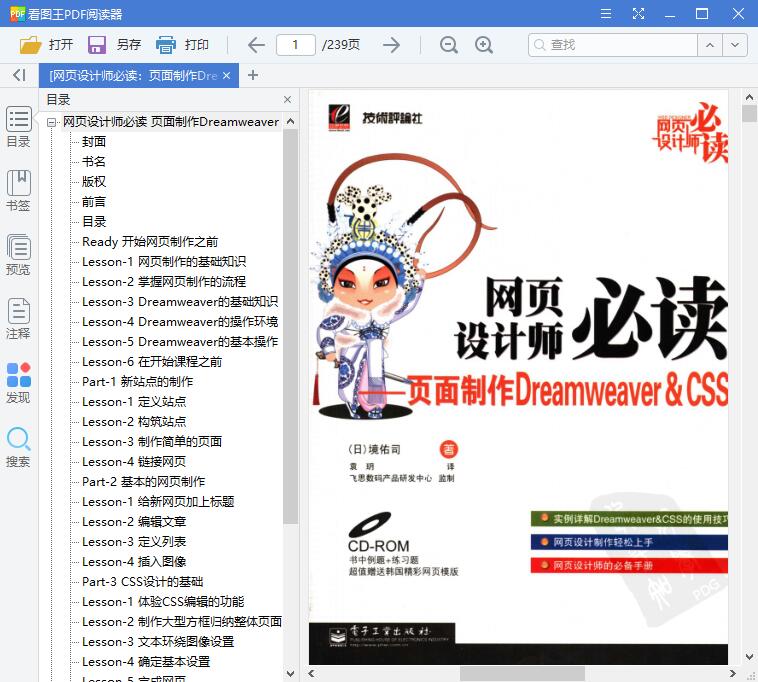The height and width of the screenshot is (682, 758).
Task: Find previous match up arrow
Action: click(710, 45)
